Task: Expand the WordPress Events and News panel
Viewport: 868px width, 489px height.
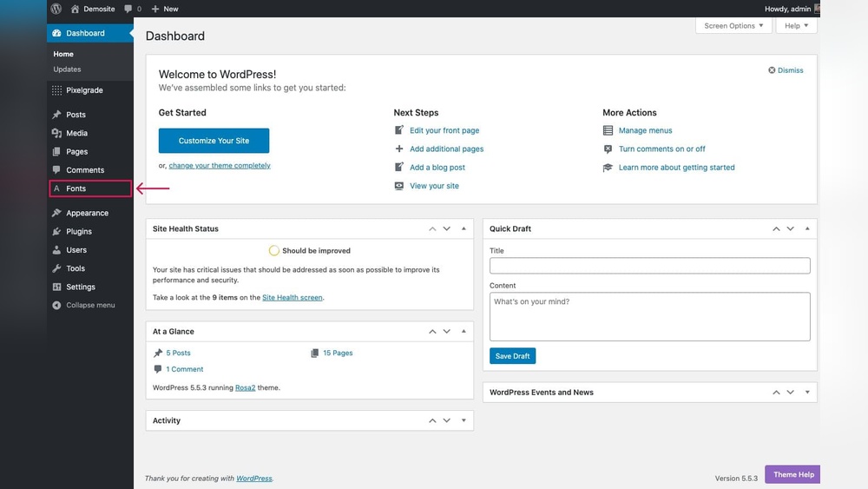Action: [807, 392]
